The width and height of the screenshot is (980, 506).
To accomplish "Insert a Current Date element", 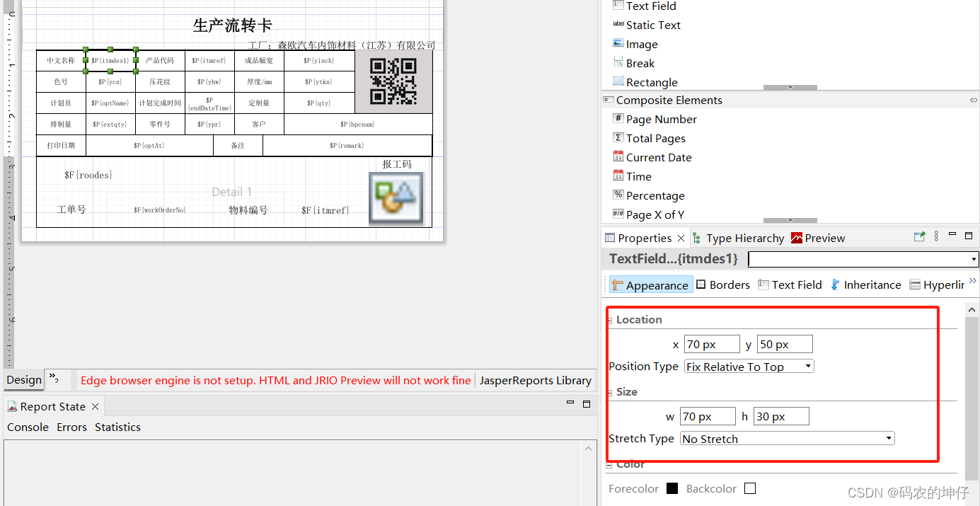I will 659,157.
